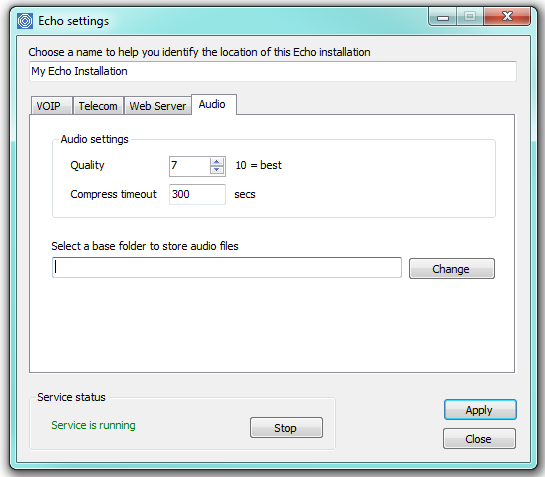Minimize the Echo settings window

[442, 17]
